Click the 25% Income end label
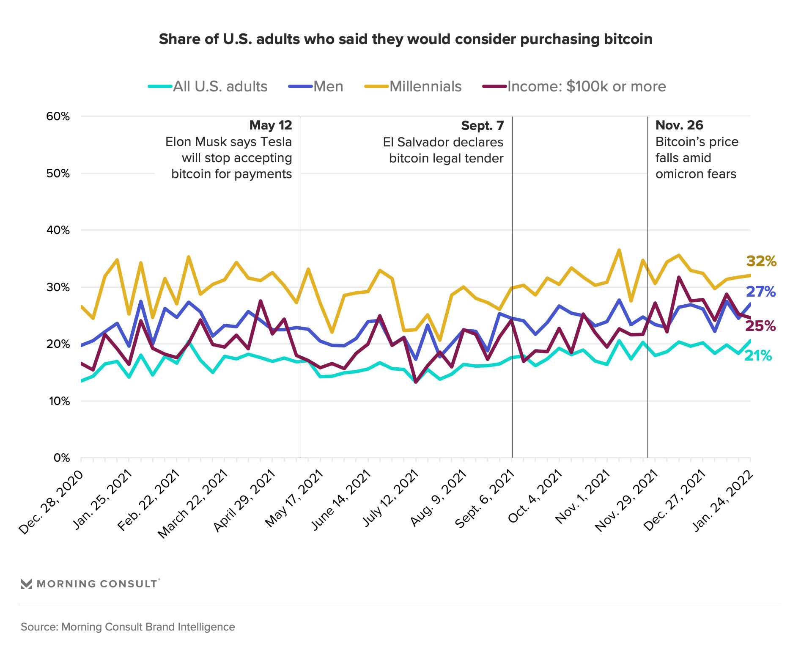The image size is (812, 650). pyautogui.click(x=760, y=326)
